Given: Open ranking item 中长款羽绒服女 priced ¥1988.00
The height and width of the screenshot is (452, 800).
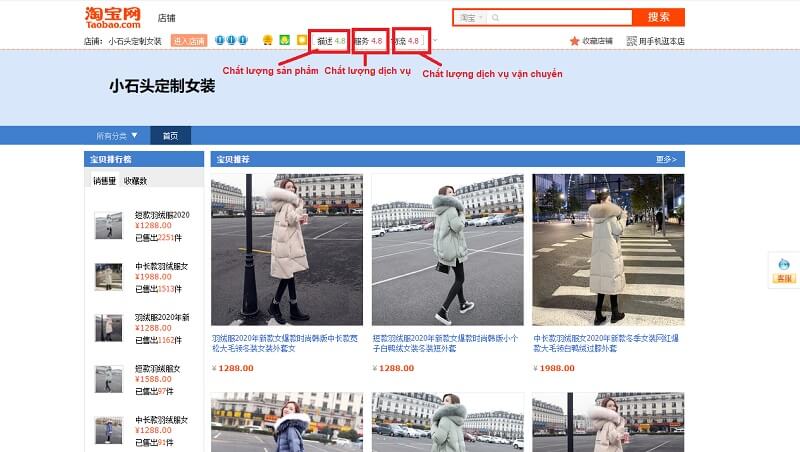Looking at the screenshot, I should click(162, 266).
